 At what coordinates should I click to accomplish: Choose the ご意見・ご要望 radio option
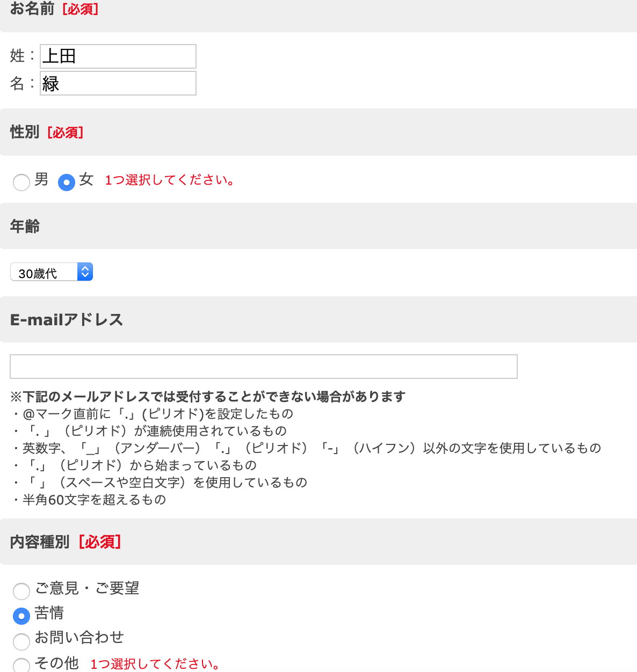coord(21,591)
